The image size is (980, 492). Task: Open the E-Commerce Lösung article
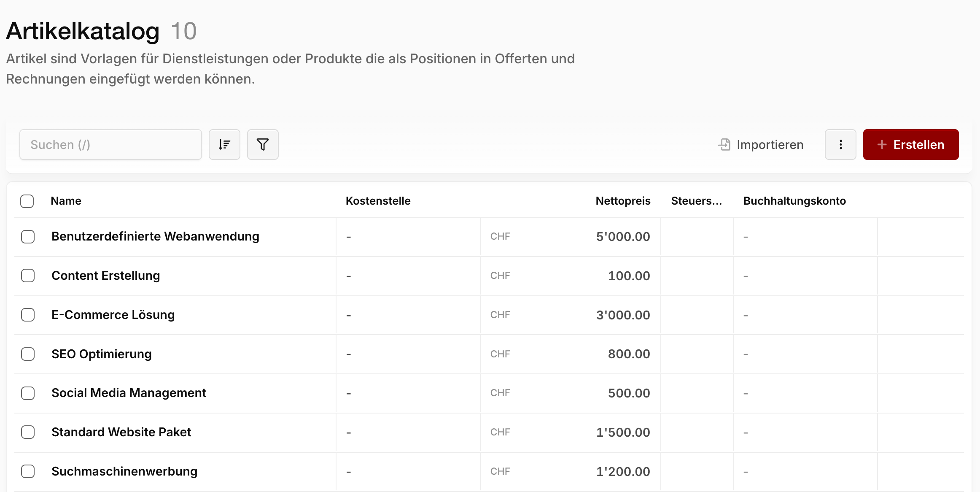pos(113,315)
